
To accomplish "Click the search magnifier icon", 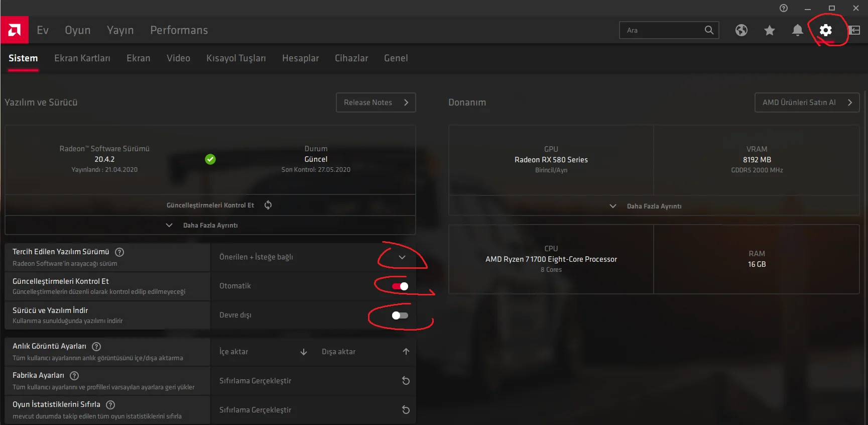I will coord(709,30).
